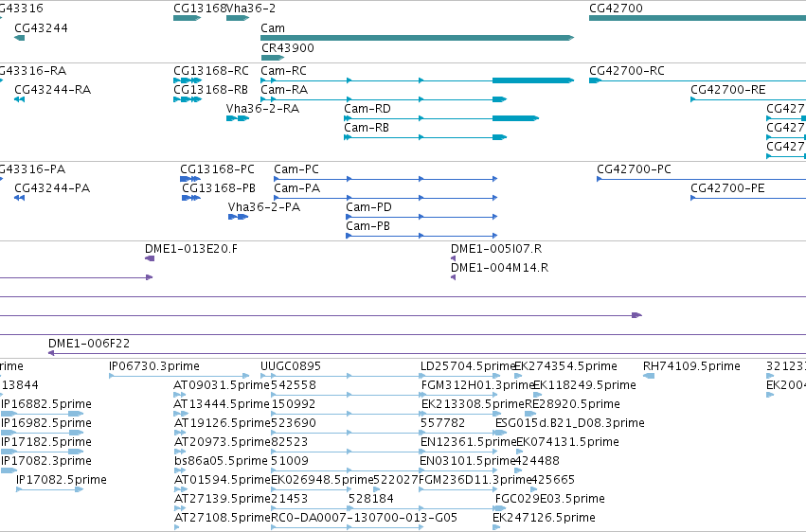Open the DME1-005I07.R clone label
The height and width of the screenshot is (532, 806).
(x=496, y=249)
